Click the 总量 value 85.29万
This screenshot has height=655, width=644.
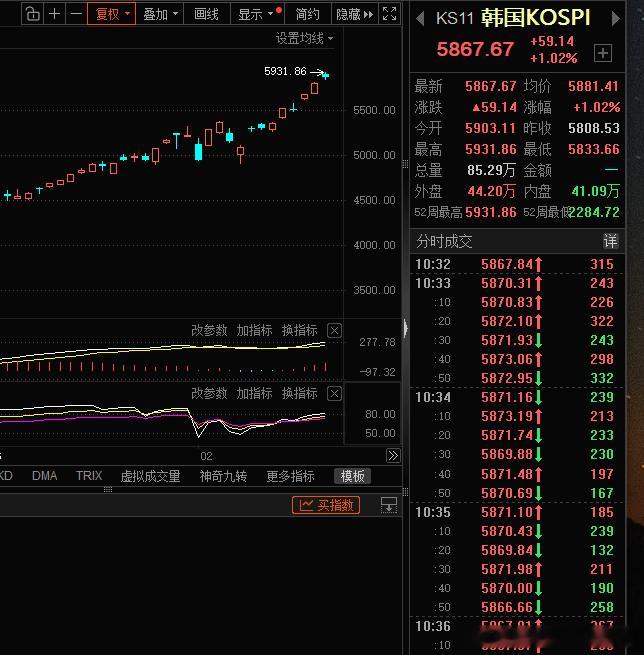pyautogui.click(x=491, y=170)
